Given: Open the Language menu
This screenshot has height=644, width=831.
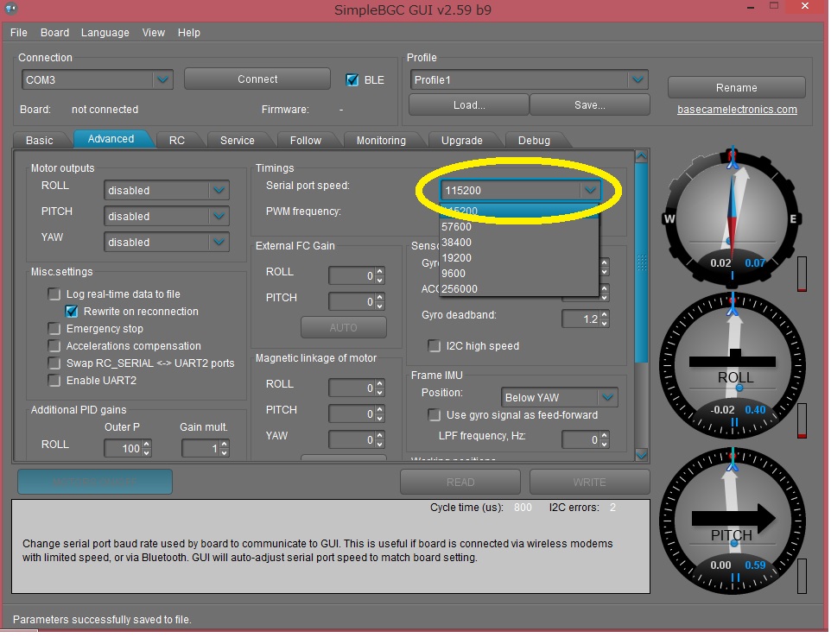Looking at the screenshot, I should pos(105,32).
